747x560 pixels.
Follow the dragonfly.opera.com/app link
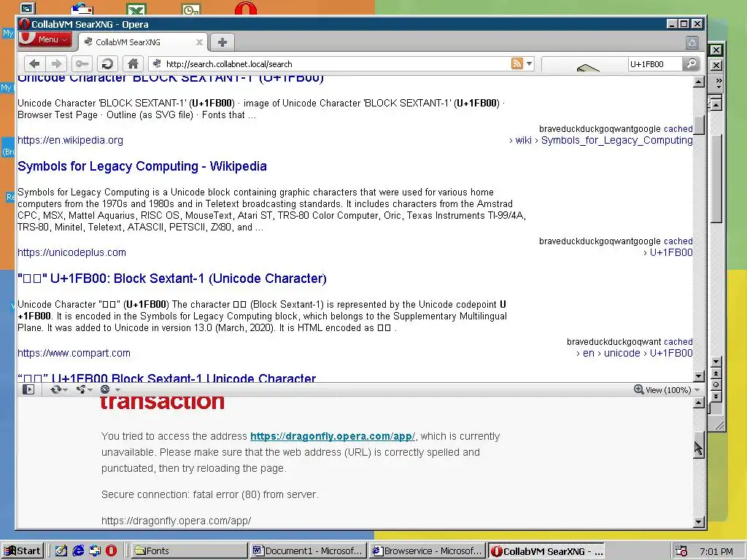[x=333, y=436]
